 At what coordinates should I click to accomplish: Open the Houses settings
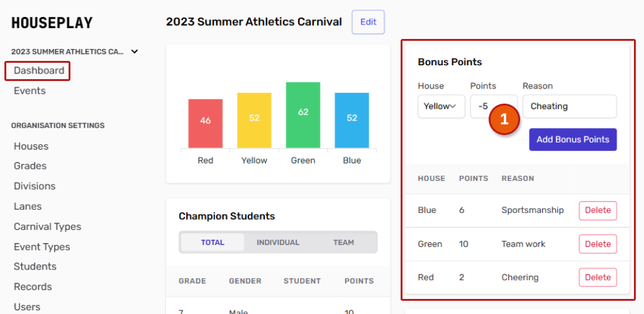(31, 146)
